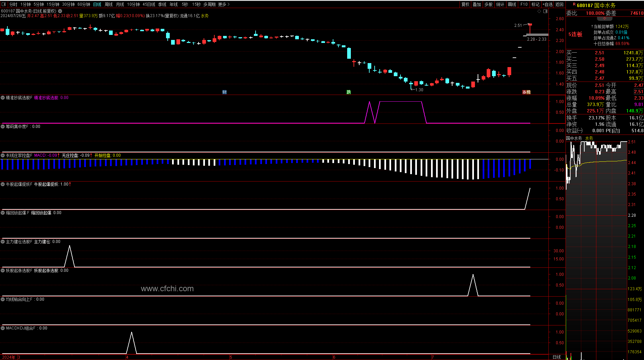Open the 牛股起爆捉妖F indicator menu

click(3, 185)
